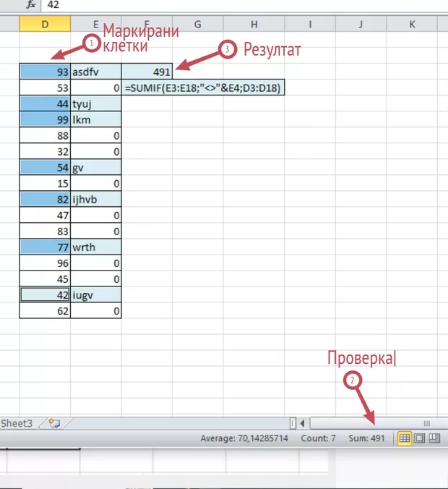Select the cell containing 62
Image resolution: width=448 pixels, height=489 pixels.
[45, 311]
